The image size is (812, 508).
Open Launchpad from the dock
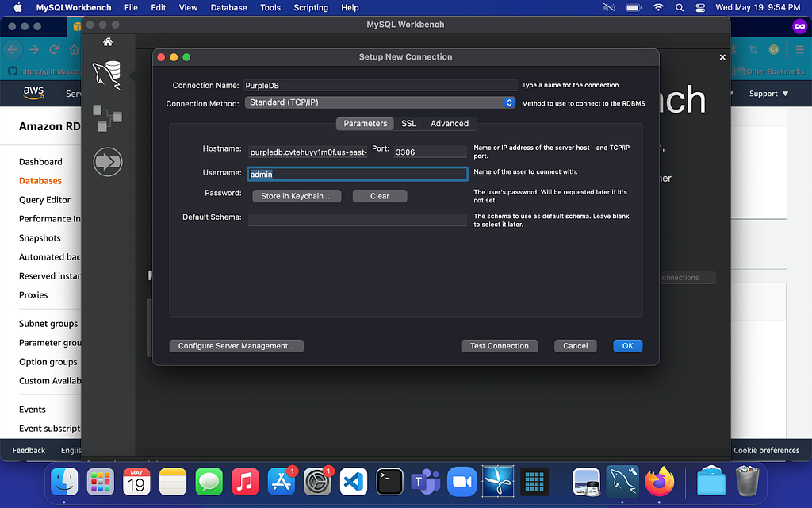pyautogui.click(x=101, y=482)
